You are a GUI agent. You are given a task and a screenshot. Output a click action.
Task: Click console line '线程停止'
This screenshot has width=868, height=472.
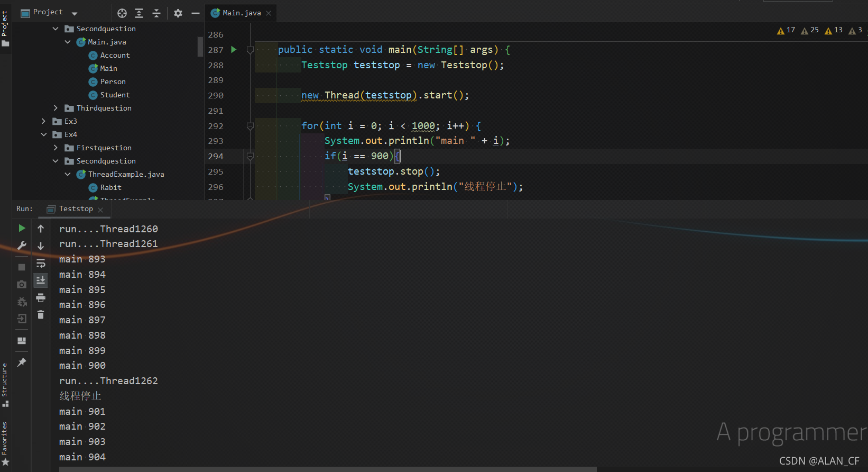click(x=80, y=396)
